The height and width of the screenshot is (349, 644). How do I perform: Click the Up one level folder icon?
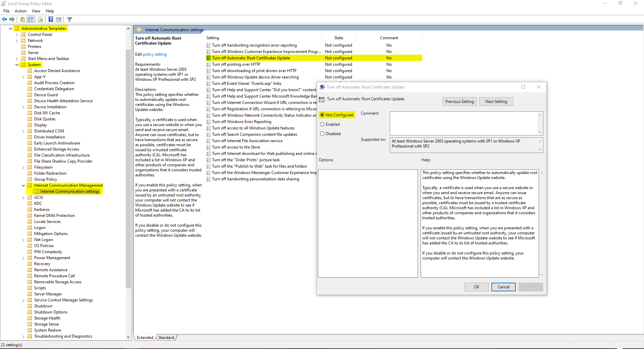pos(22,19)
